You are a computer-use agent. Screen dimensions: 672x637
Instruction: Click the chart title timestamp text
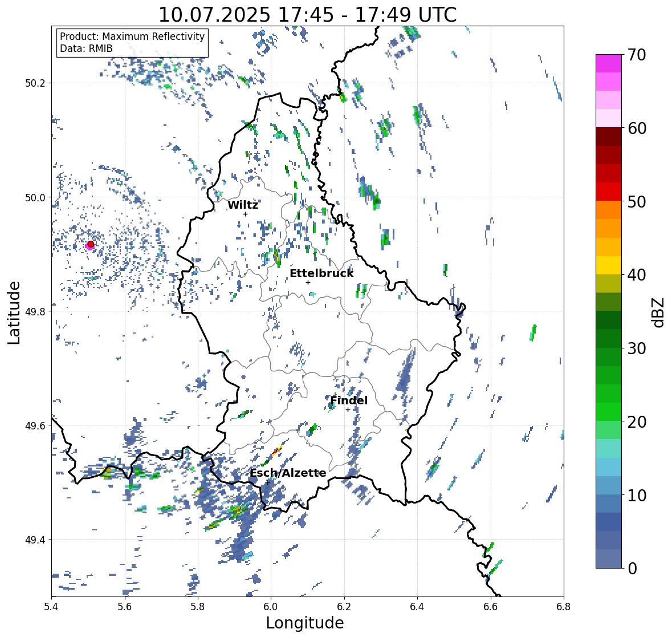(308, 15)
